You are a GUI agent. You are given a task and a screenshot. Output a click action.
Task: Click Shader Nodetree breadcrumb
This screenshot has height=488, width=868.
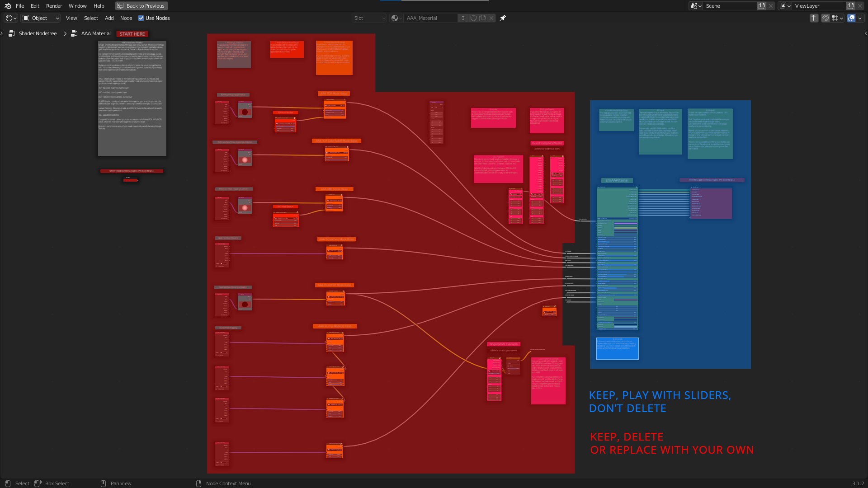(38, 33)
